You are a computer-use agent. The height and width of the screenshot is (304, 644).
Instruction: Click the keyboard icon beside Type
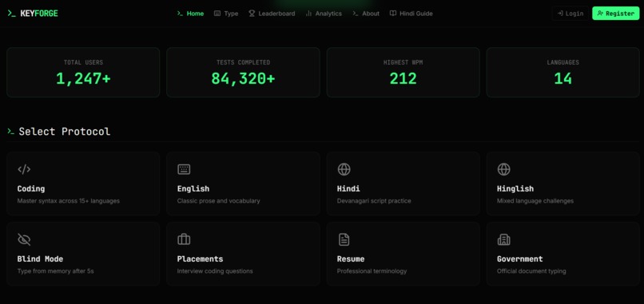pos(217,13)
